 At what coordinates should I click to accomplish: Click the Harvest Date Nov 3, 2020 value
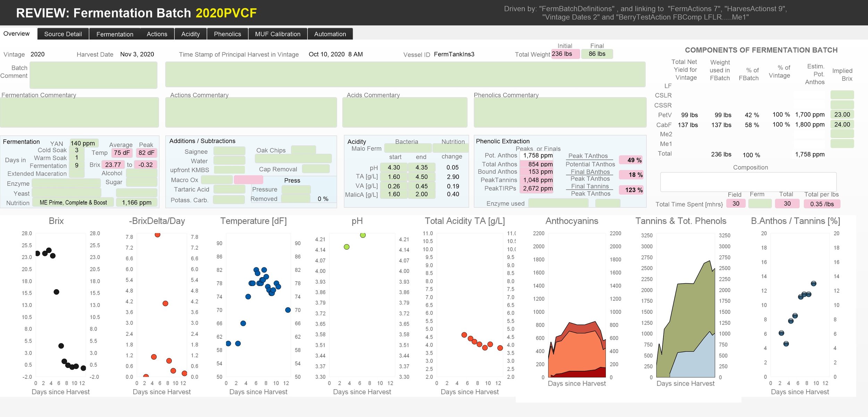click(137, 54)
